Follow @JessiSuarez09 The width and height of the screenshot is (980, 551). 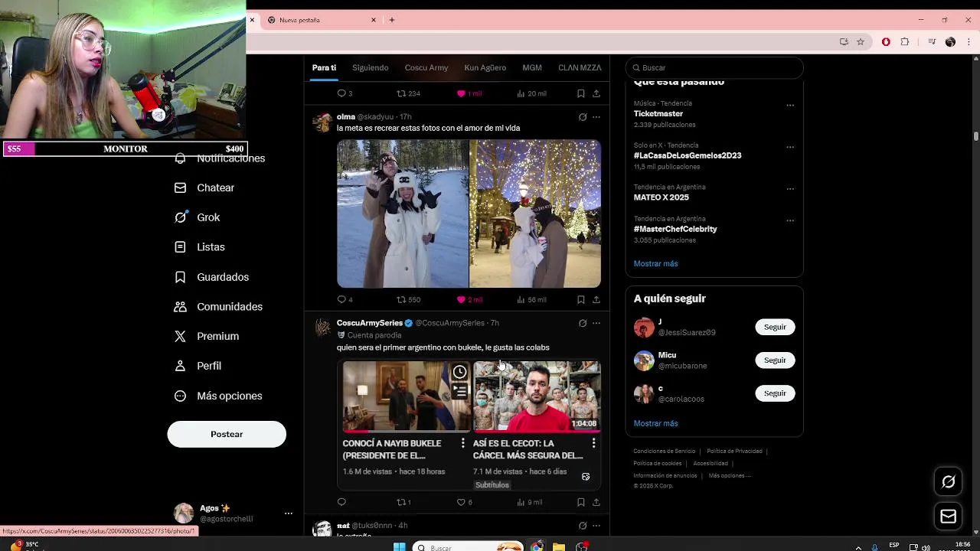tap(775, 327)
